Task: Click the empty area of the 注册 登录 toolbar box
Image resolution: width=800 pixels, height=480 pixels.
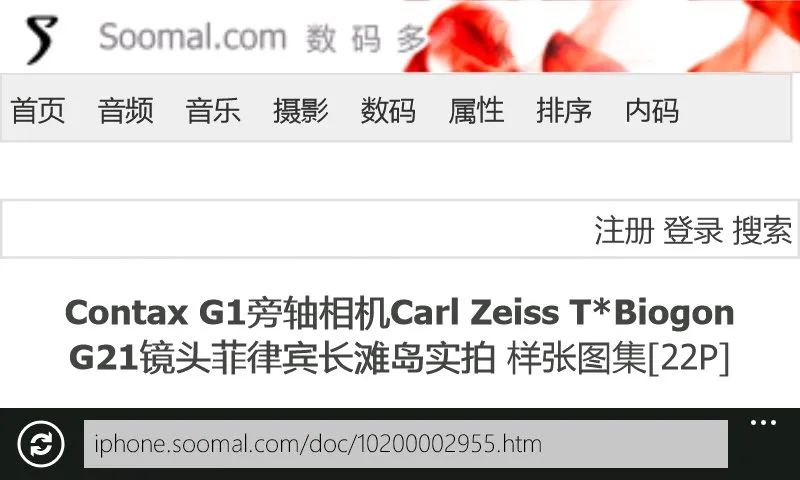Action: (x=296, y=230)
